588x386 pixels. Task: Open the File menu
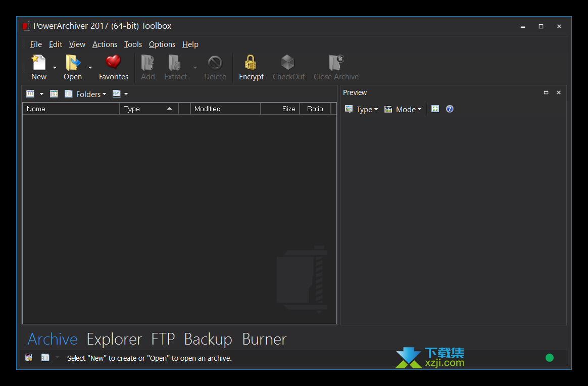pyautogui.click(x=36, y=44)
